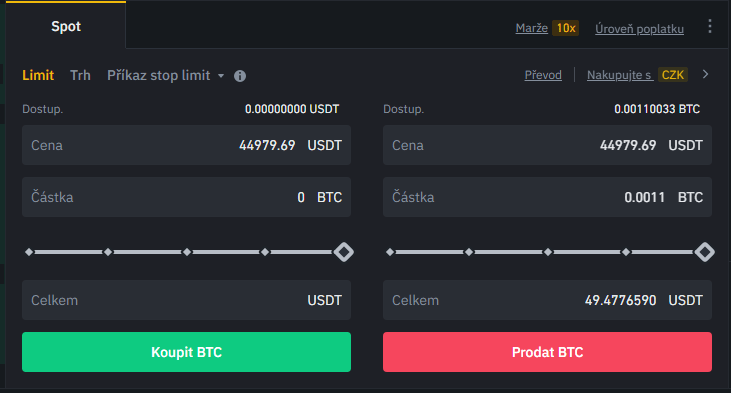Click the green Koupit BTC button
The width and height of the screenshot is (731, 393).
pos(186,352)
